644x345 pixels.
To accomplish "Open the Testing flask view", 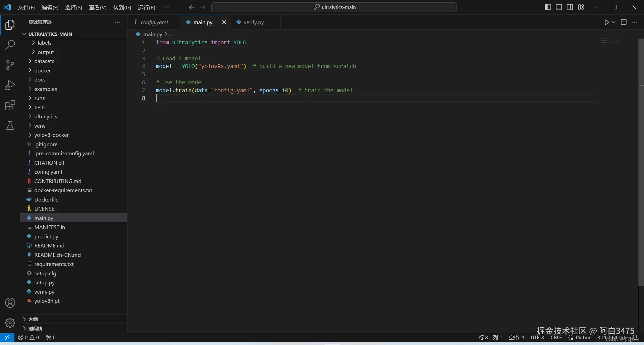I will pyautogui.click(x=10, y=125).
